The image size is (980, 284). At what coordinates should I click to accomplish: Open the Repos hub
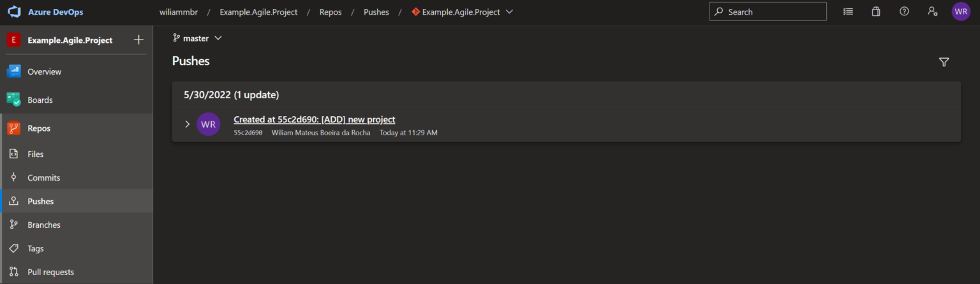[77, 128]
